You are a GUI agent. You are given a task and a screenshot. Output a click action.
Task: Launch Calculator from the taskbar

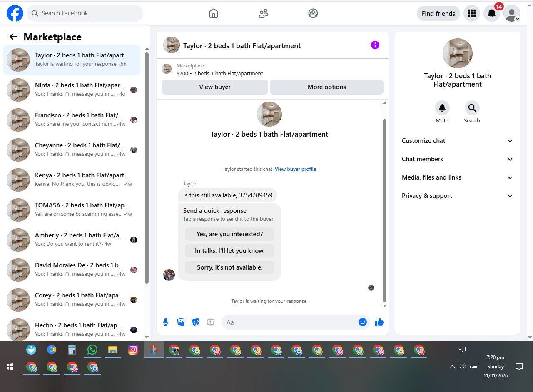(x=72, y=350)
